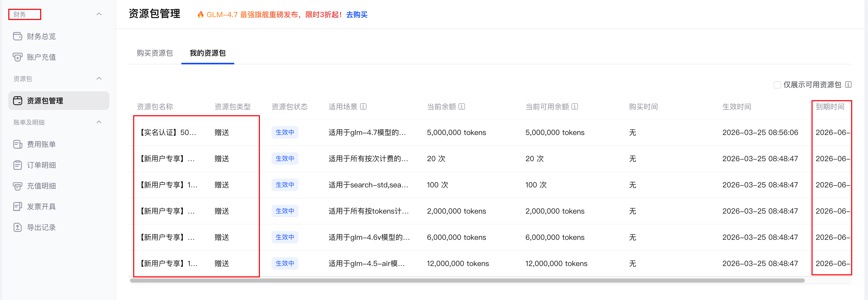Select the 我的资源包 tab
This screenshot has width=868, height=300.
point(208,53)
